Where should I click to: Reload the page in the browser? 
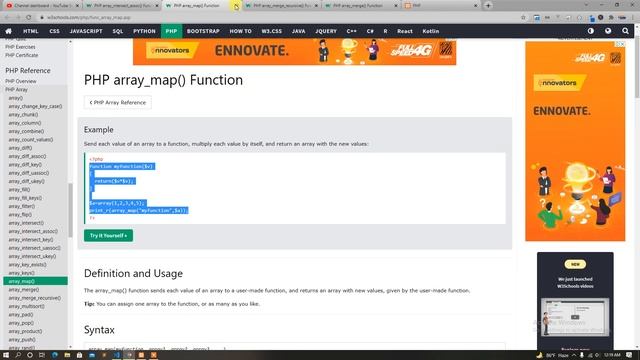tap(29, 18)
